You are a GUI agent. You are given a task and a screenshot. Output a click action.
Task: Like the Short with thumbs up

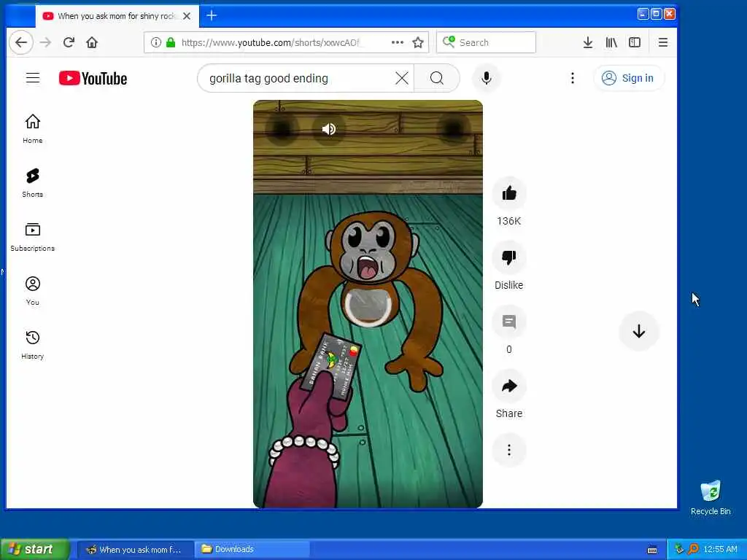pyautogui.click(x=508, y=193)
